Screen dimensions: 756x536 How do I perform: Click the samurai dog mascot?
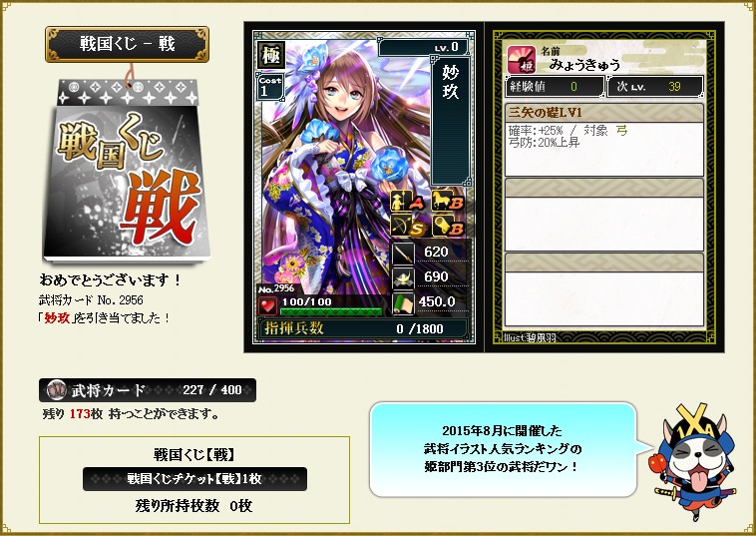click(693, 461)
